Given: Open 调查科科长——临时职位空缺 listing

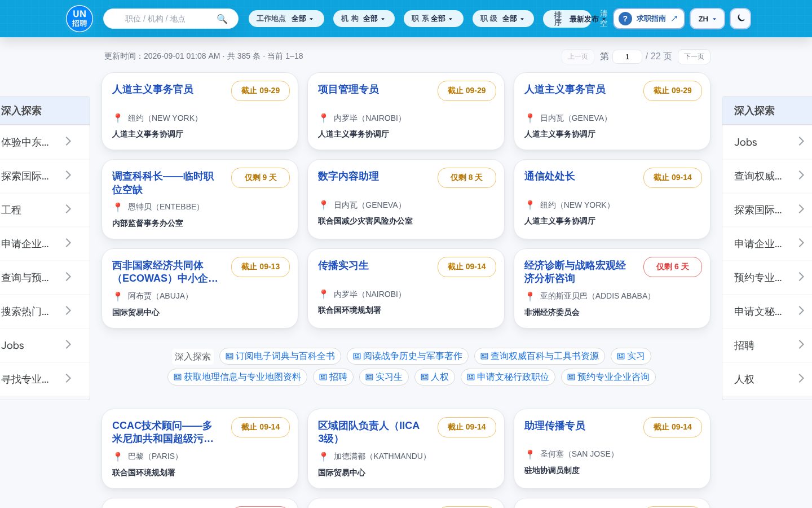Looking at the screenshot, I should (x=163, y=183).
